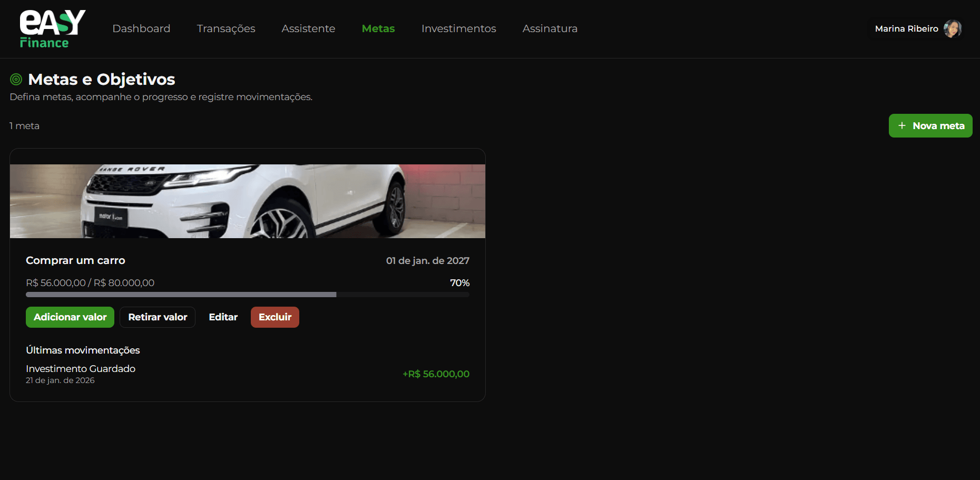The image size is (980, 480).
Task: Click Retirar valor on the car goal
Action: 158,317
